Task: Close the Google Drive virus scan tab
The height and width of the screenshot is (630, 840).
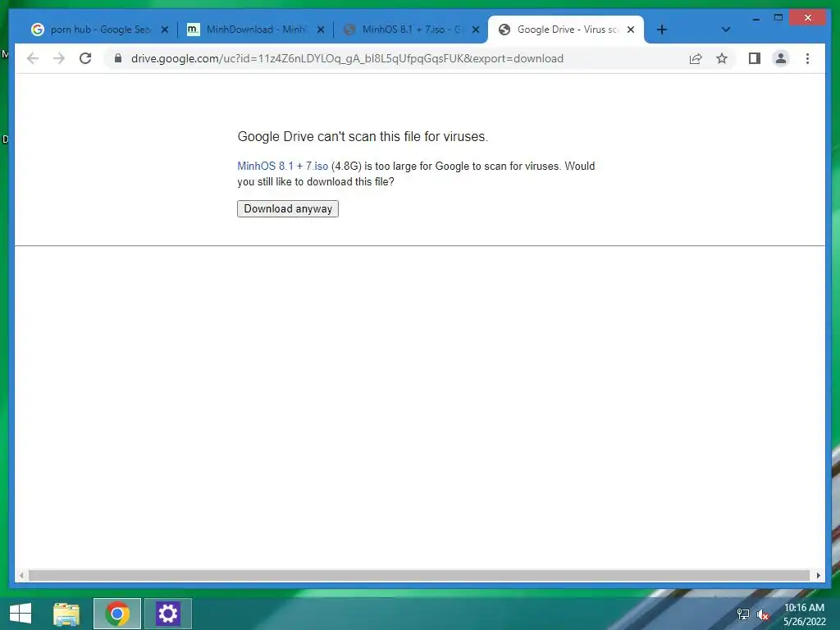Action: (x=631, y=30)
